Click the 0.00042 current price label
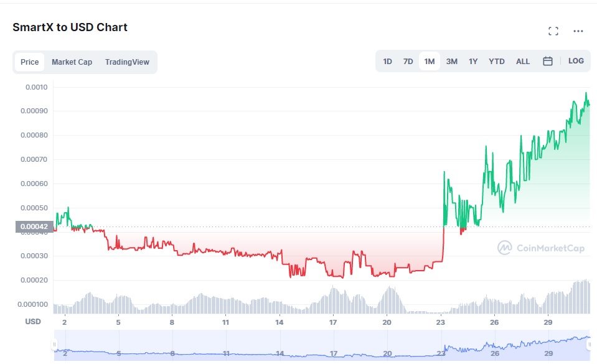 pos(34,226)
